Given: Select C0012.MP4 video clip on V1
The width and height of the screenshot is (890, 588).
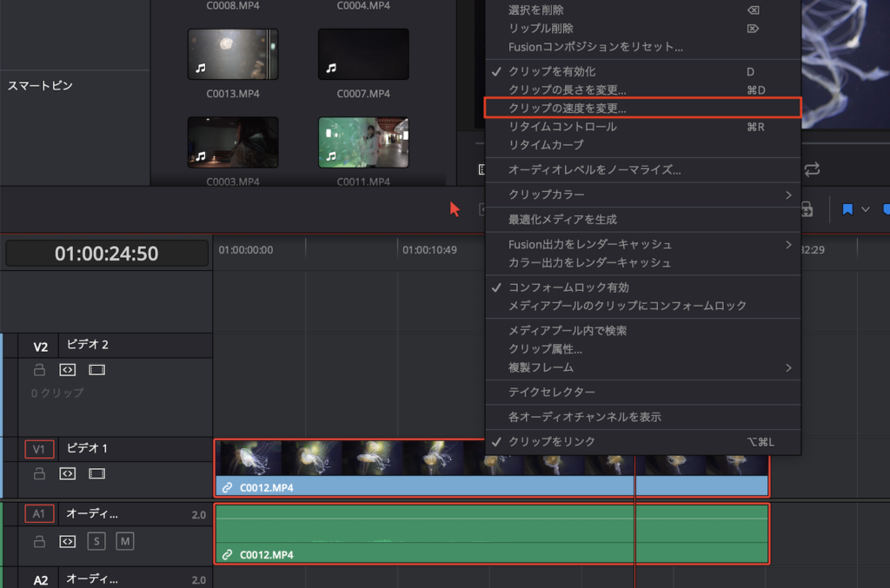Looking at the screenshot, I should pyautogui.click(x=492, y=468).
